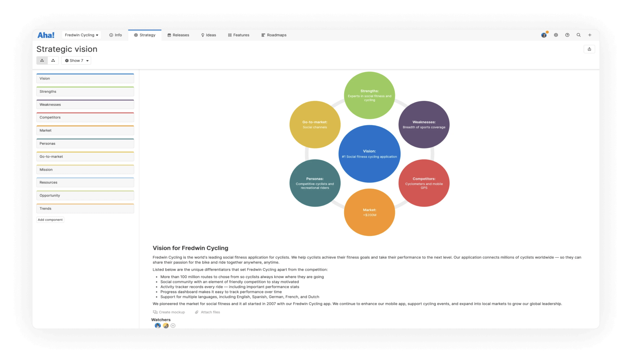
Task: Click the yellow Go-to-market circle in the diagram
Action: pos(315,125)
